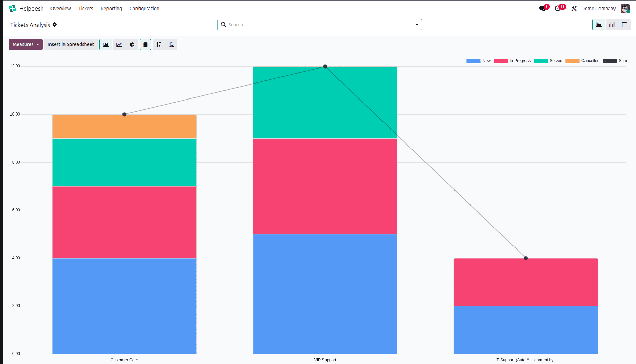This screenshot has width=636, height=364.
Task: Click the Insert in Spreadsheet button
Action: [71, 44]
